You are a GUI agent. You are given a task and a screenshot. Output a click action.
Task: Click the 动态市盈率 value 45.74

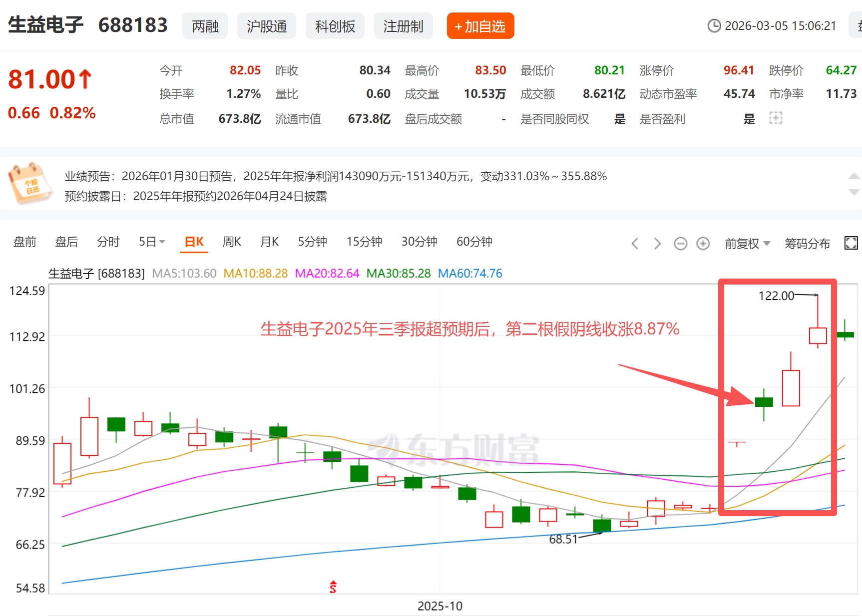(739, 94)
